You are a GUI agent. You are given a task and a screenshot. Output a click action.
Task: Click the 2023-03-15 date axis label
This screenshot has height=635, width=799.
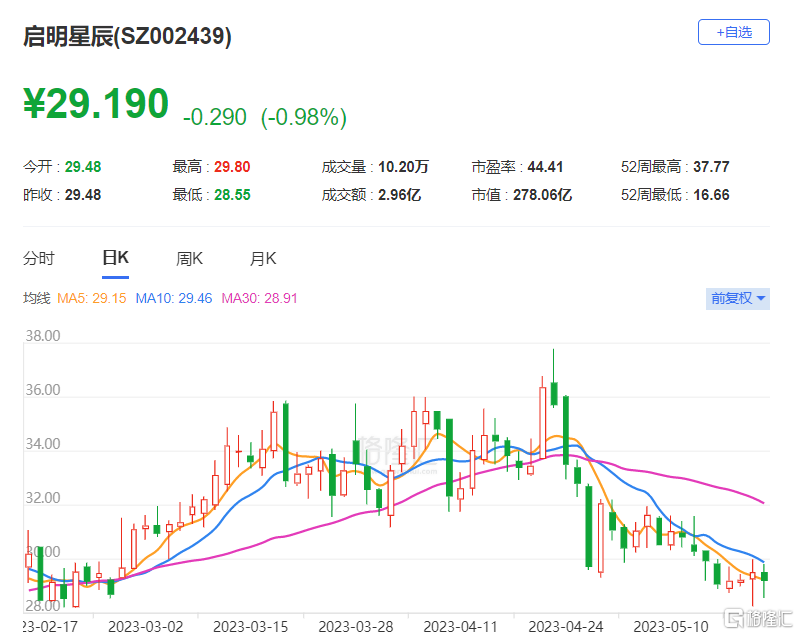coord(250,626)
